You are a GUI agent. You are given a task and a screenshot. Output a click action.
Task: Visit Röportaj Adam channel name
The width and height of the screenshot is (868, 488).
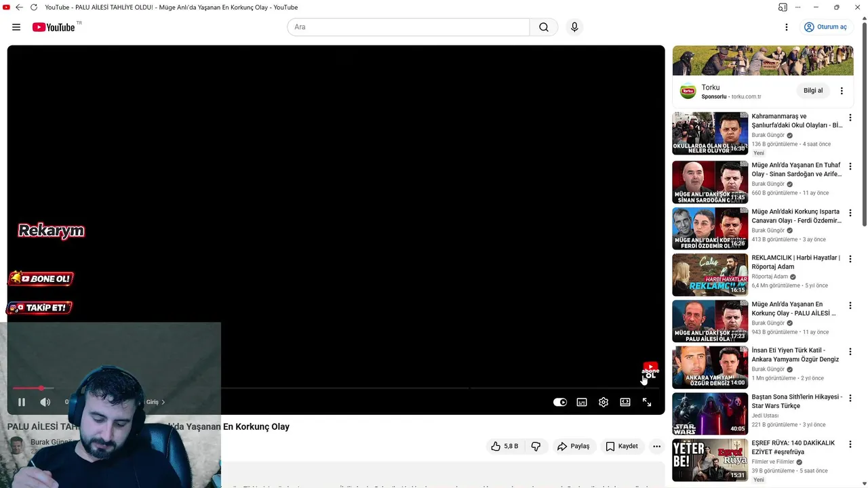(770, 277)
